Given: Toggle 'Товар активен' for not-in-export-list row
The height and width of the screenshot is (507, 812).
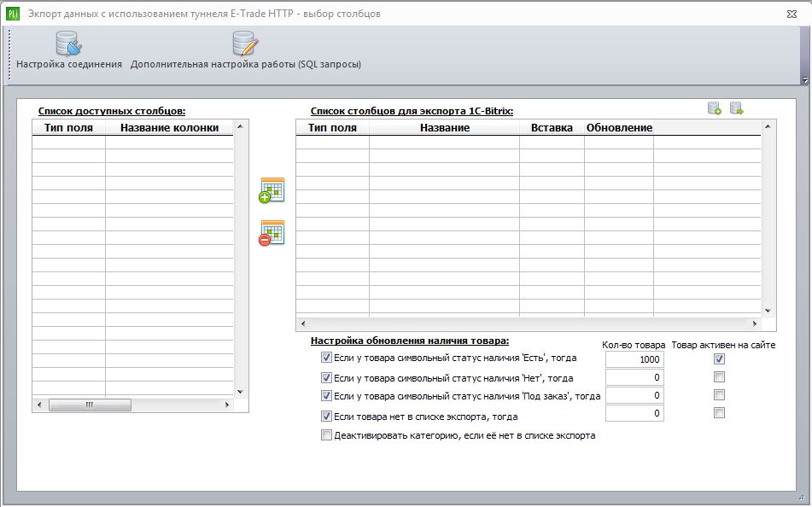Looking at the screenshot, I should tap(719, 413).
